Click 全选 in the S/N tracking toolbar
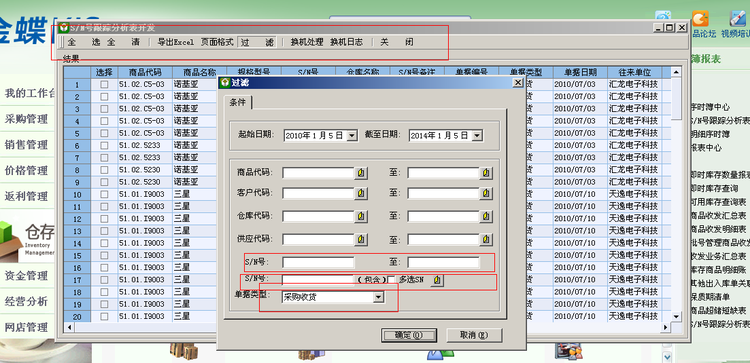Viewport: 750px width, 363px height. click(83, 42)
